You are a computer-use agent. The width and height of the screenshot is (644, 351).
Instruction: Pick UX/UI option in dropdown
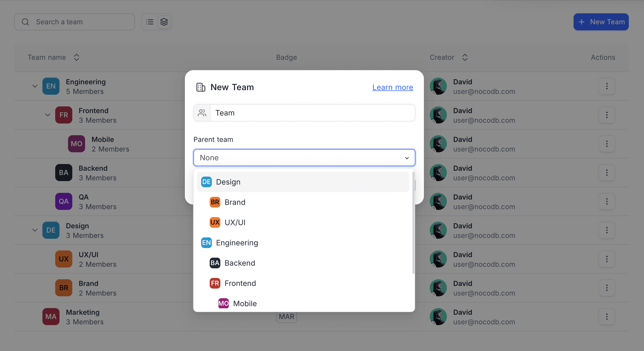(x=235, y=222)
